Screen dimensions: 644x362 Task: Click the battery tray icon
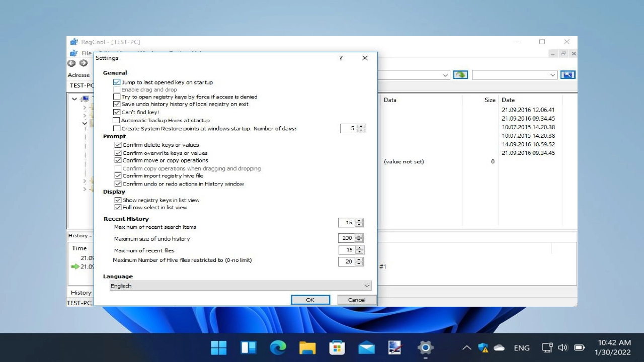tap(580, 347)
